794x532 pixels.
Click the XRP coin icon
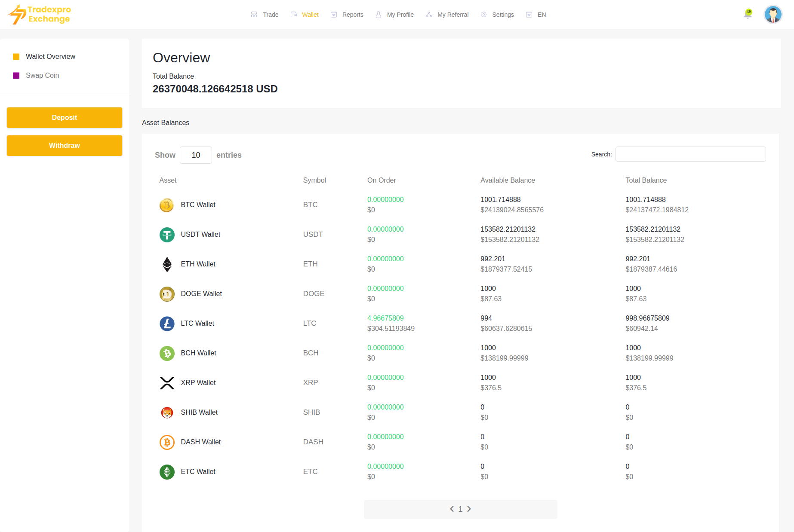(167, 383)
